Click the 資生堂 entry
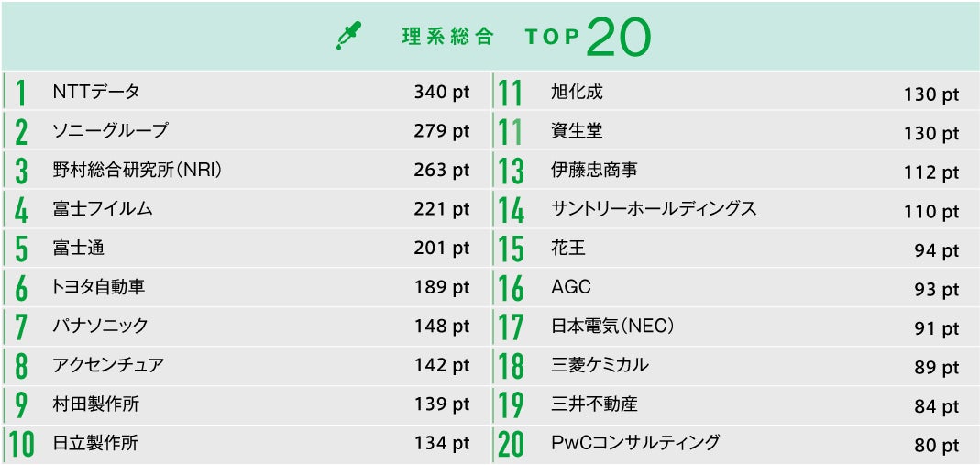Screen dimensions: 980x465 (x=578, y=131)
